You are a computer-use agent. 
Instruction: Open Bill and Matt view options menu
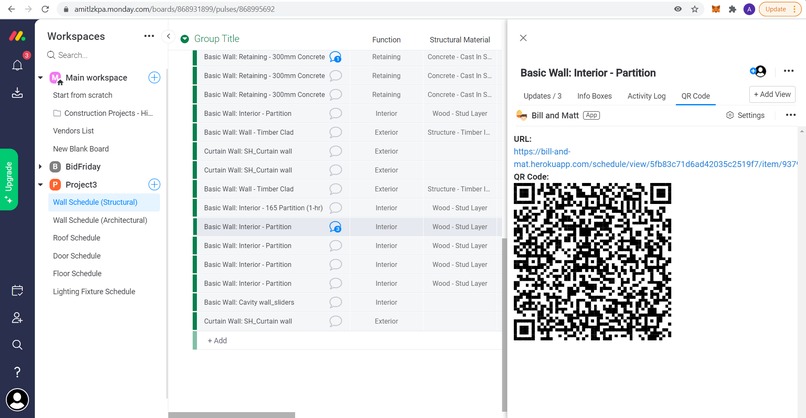point(791,115)
